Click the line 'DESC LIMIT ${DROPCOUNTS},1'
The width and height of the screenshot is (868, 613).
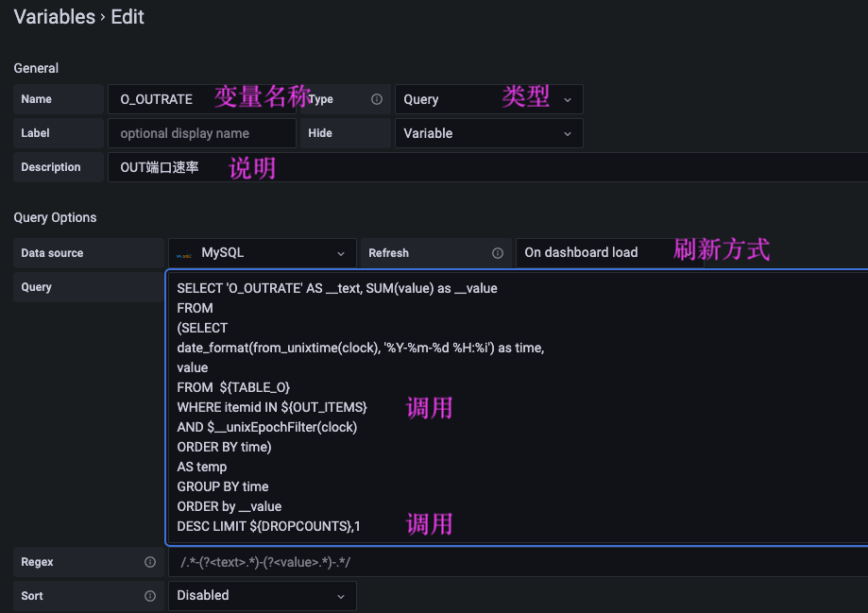(x=268, y=527)
